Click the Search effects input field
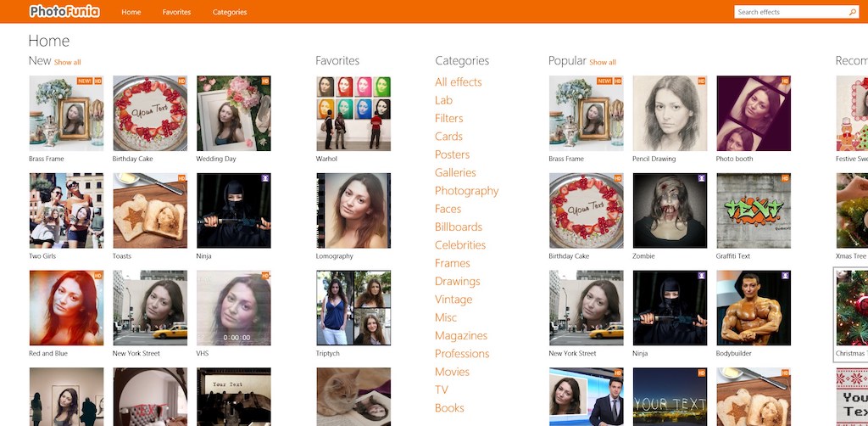Screen dimensions: 868x426 [790, 12]
